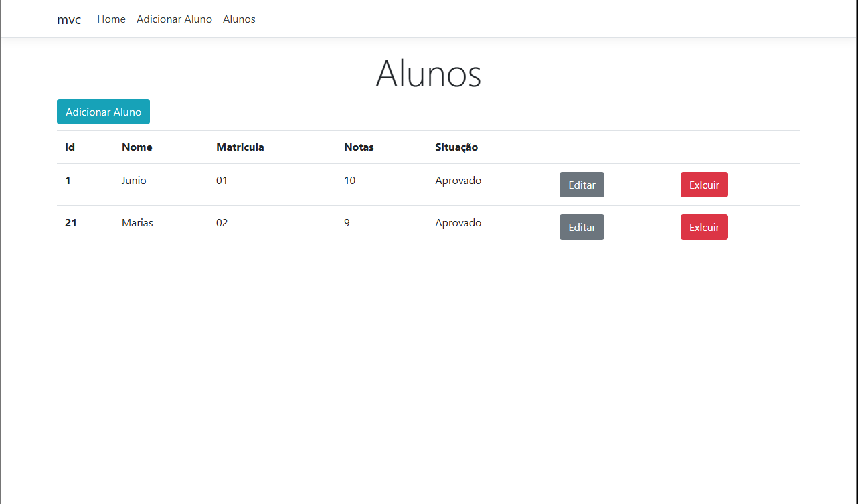Click the Nome column header
Screen dimensions: 858x504
tap(137, 147)
